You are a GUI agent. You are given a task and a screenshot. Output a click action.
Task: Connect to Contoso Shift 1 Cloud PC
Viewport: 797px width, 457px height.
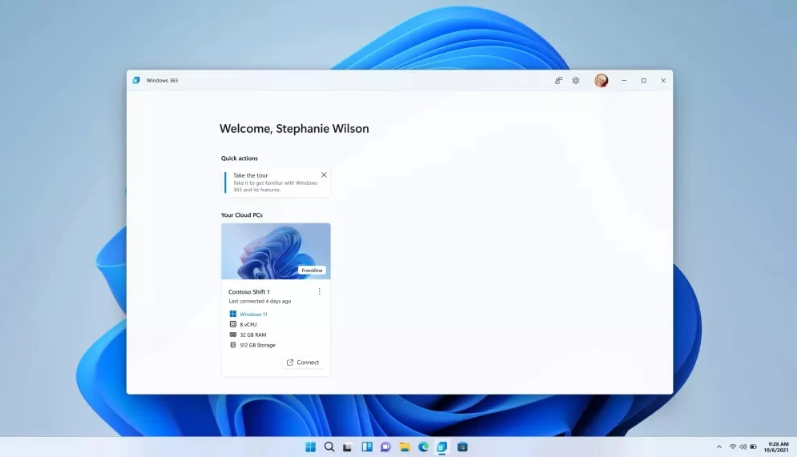[x=303, y=362]
